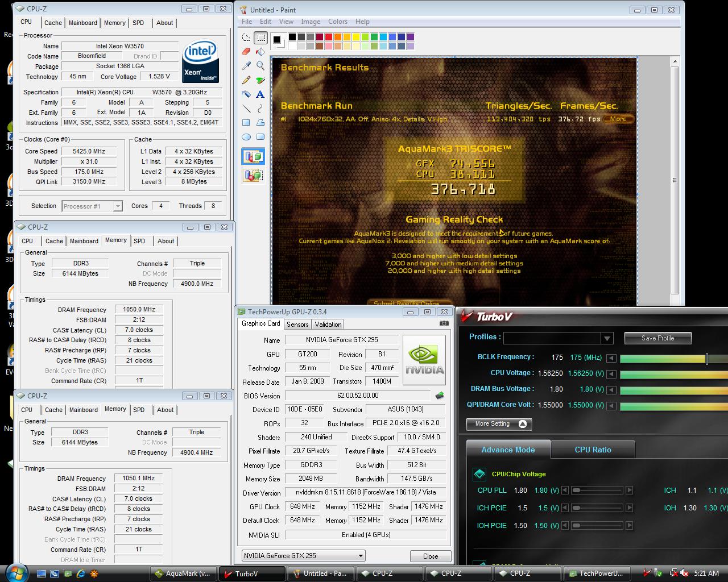This screenshot has height=582, width=728.
Task: Open the Colors menu in Paint
Action: (x=338, y=22)
